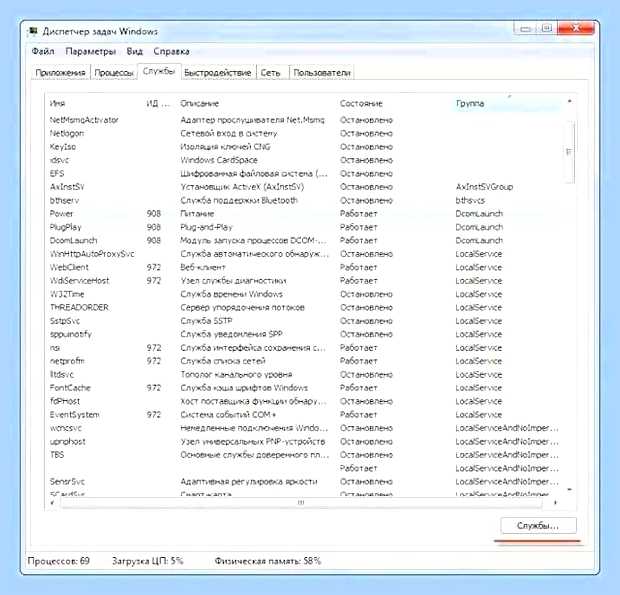Click the vertical scrollbar up arrow

click(x=569, y=102)
